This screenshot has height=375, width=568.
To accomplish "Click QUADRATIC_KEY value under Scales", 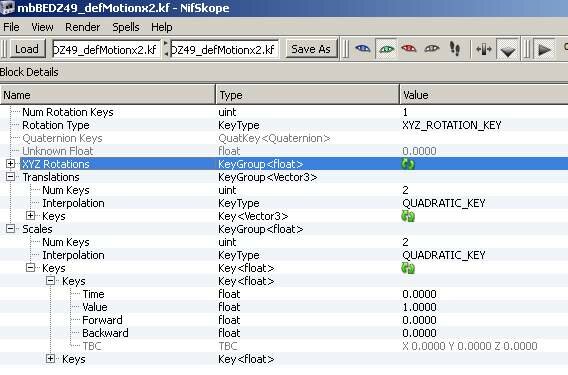I will coord(444,255).
